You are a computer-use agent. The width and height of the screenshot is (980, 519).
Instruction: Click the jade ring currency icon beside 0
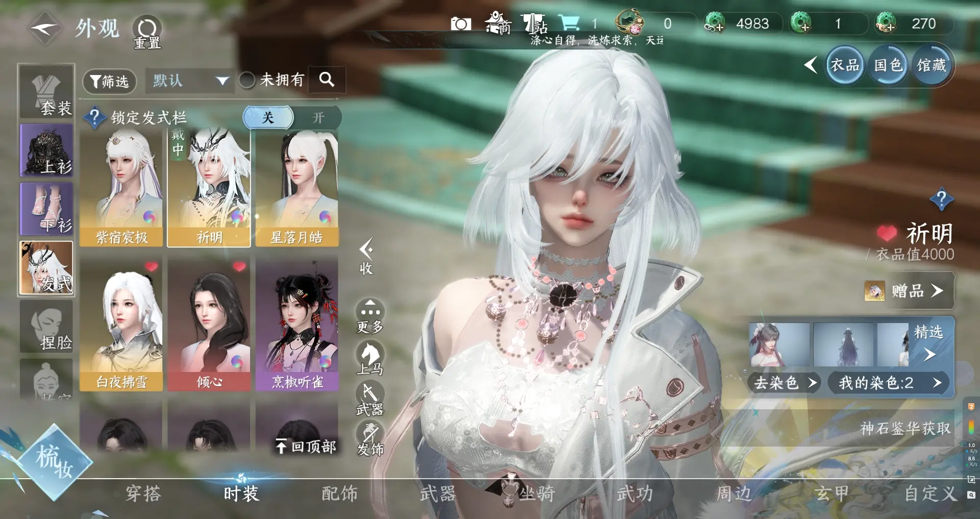pos(630,22)
